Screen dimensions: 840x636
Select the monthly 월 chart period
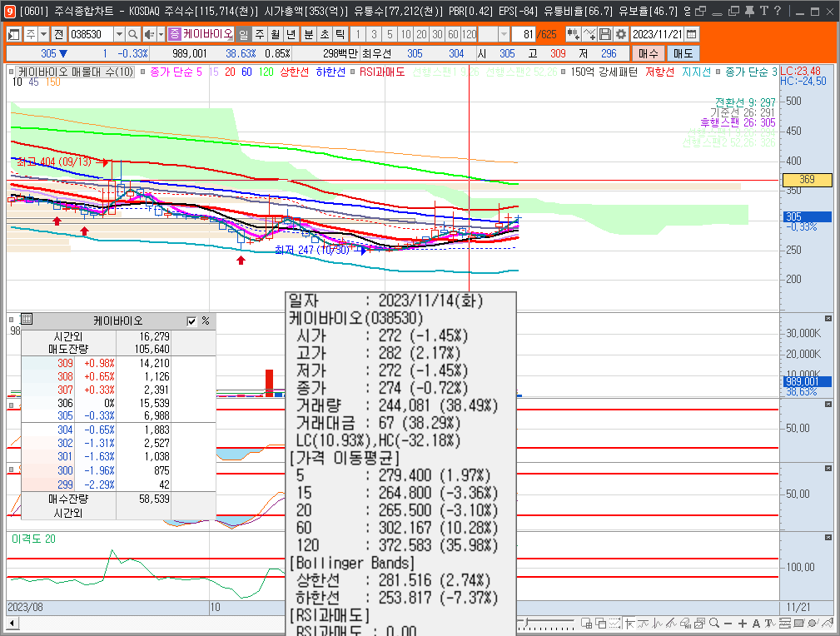click(276, 35)
